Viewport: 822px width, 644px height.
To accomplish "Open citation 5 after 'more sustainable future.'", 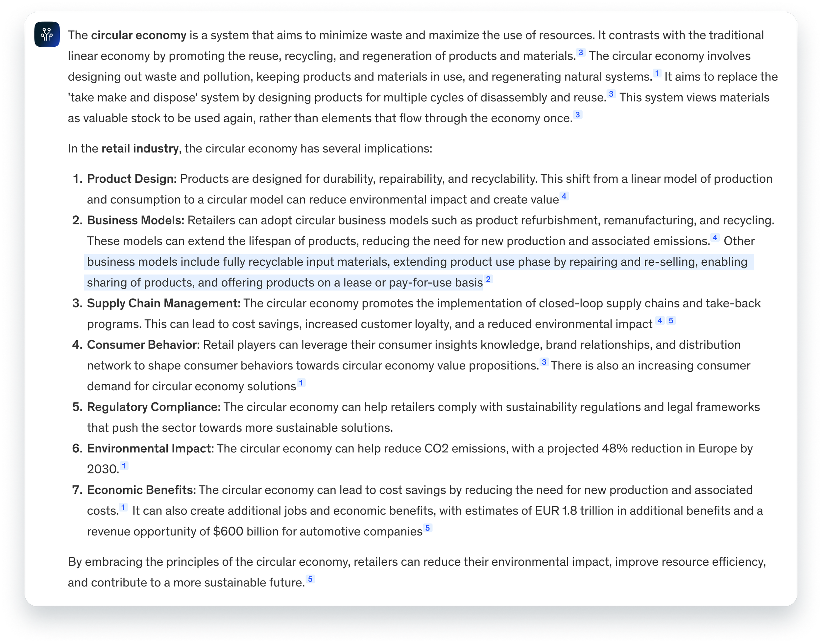I will pos(310,579).
